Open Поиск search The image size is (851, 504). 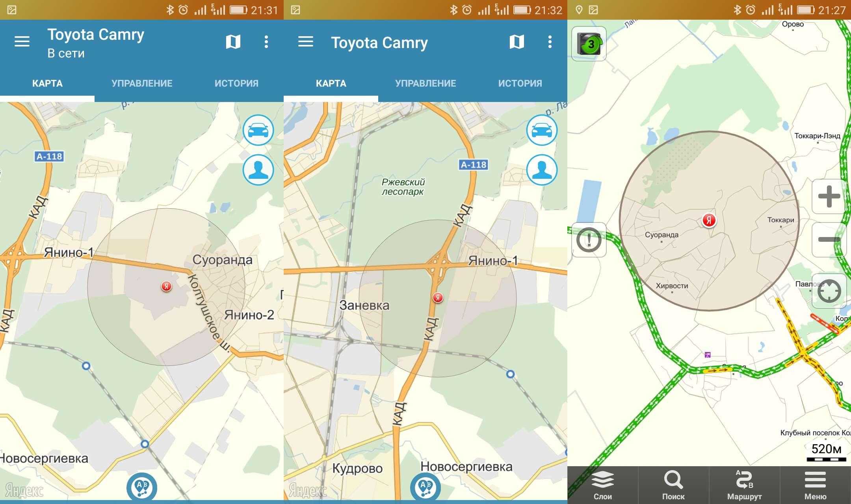pos(674,485)
